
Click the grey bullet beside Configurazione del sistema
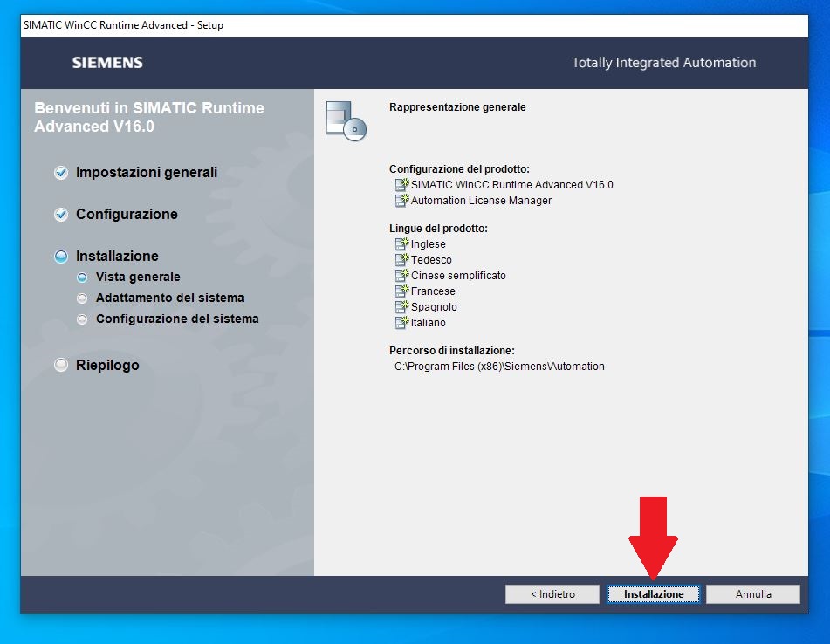coord(82,319)
